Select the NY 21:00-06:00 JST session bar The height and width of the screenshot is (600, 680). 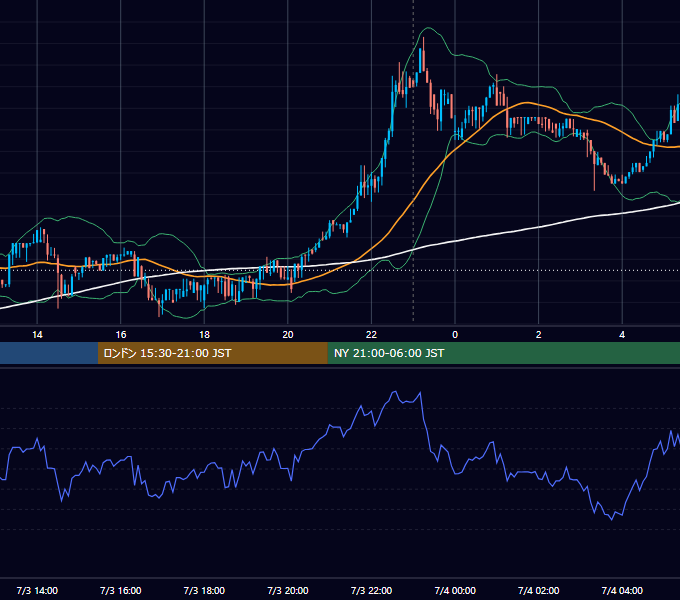pyautogui.click(x=503, y=353)
